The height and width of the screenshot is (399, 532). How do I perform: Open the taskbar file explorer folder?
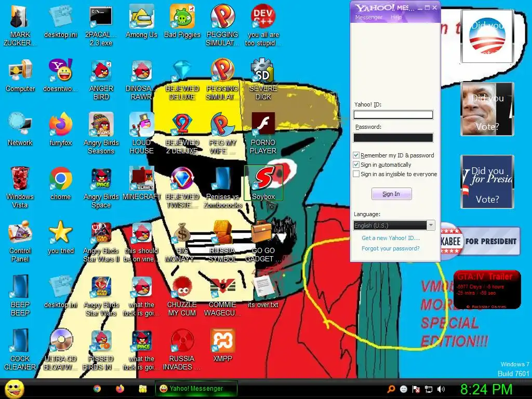(143, 389)
